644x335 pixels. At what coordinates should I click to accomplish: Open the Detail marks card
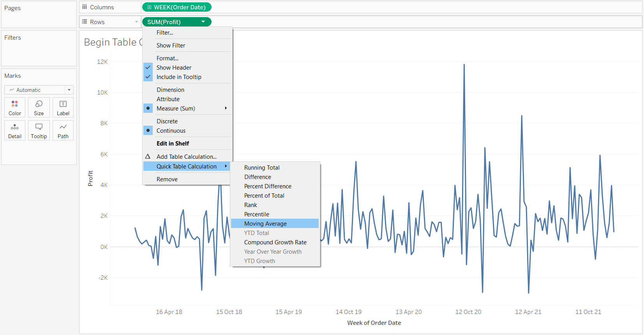pyautogui.click(x=15, y=130)
